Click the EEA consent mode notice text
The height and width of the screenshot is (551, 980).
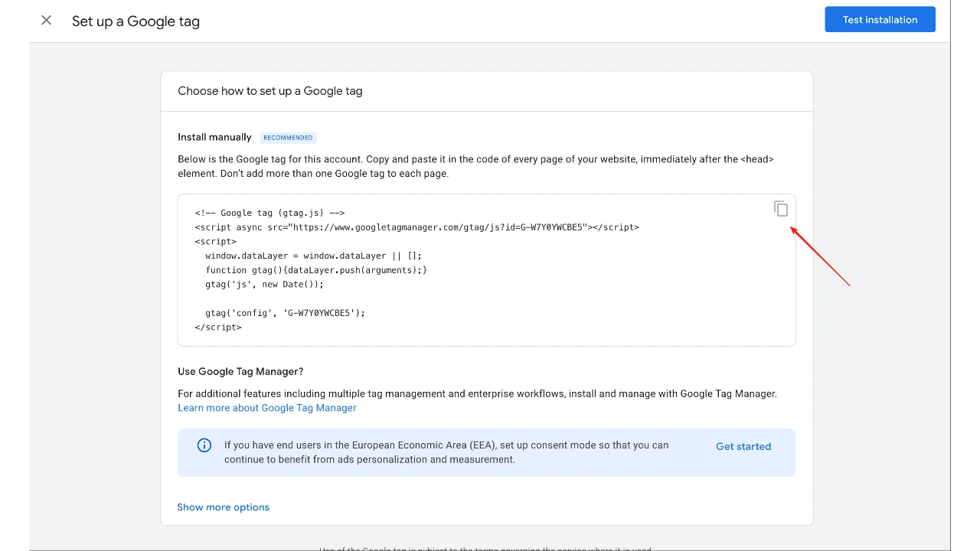(x=446, y=452)
